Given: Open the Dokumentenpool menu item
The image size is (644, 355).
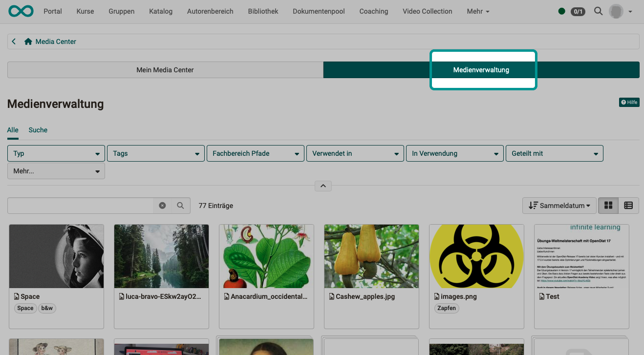Looking at the screenshot, I should [x=319, y=11].
